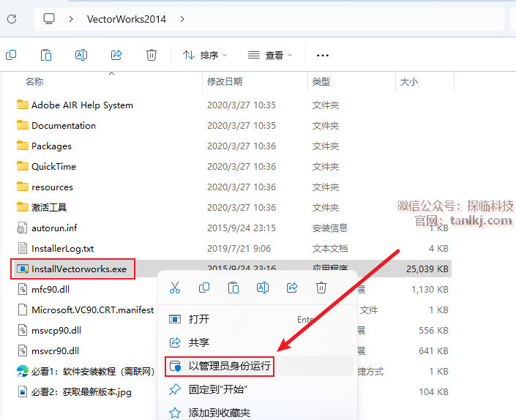Select the msvcp90.dll file

(56, 331)
